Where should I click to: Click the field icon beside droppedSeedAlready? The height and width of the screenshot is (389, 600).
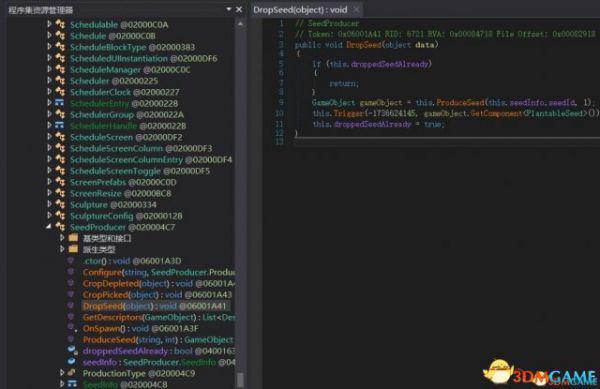[x=72, y=350]
